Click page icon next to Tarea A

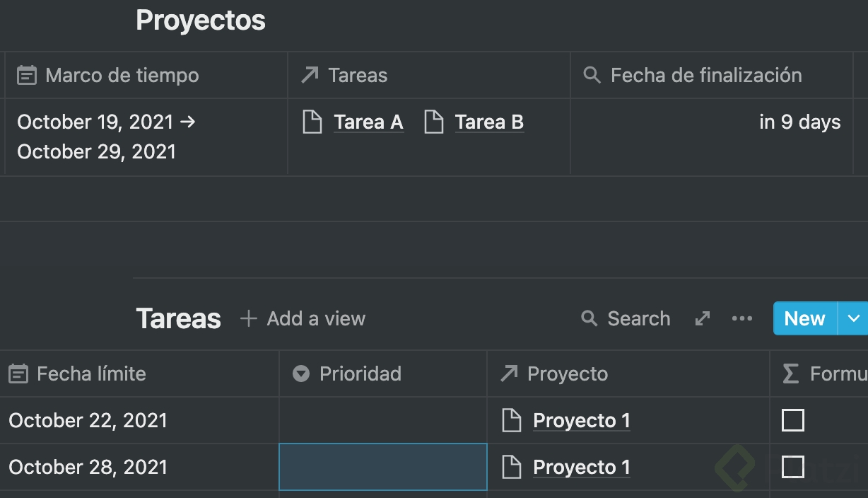coord(312,122)
